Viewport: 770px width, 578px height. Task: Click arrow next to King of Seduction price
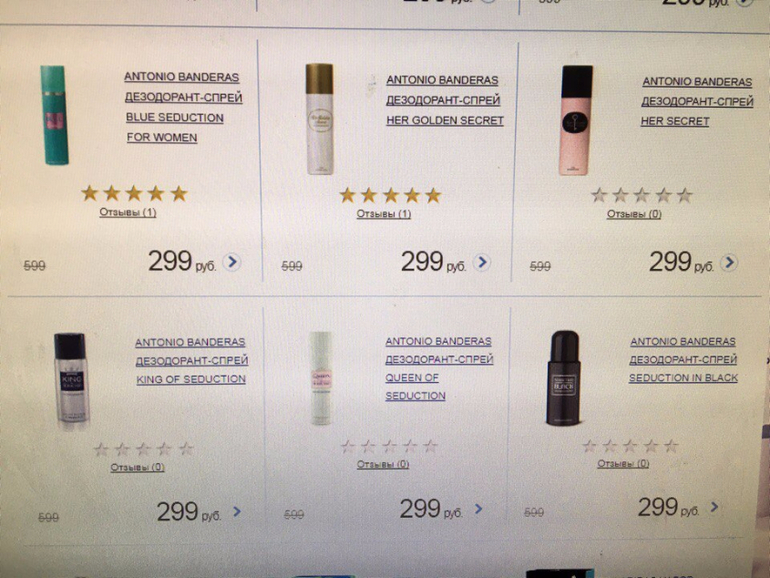tap(237, 512)
